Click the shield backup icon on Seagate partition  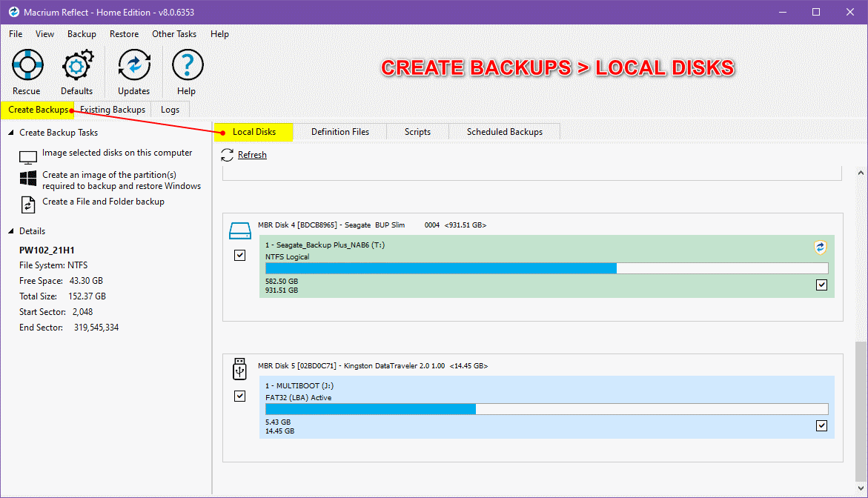pos(821,248)
